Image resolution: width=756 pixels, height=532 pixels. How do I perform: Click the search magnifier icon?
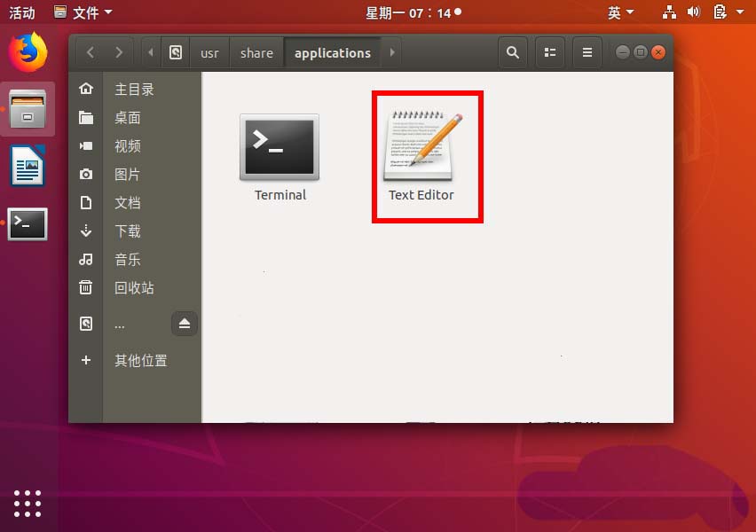coord(513,52)
